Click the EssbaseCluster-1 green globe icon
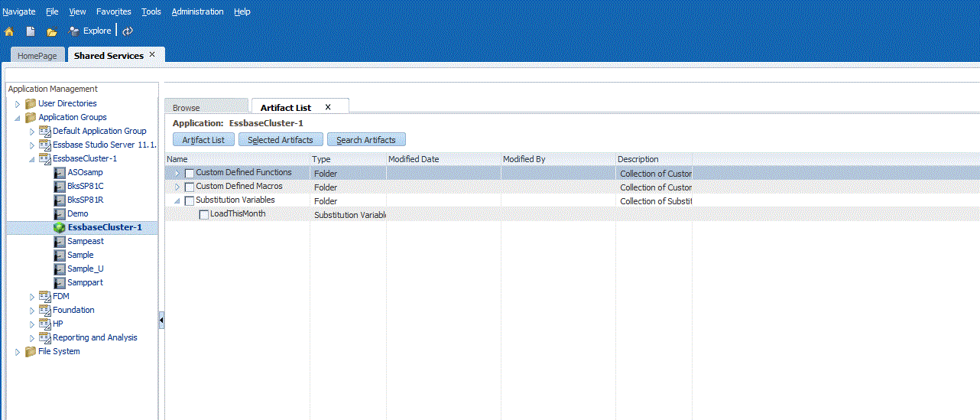 coord(60,227)
